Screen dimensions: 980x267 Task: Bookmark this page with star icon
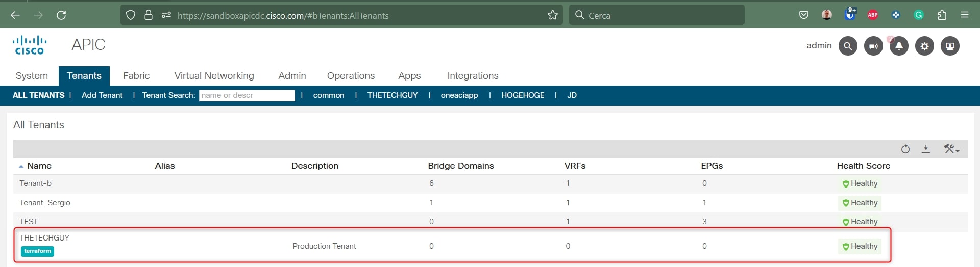[552, 15]
